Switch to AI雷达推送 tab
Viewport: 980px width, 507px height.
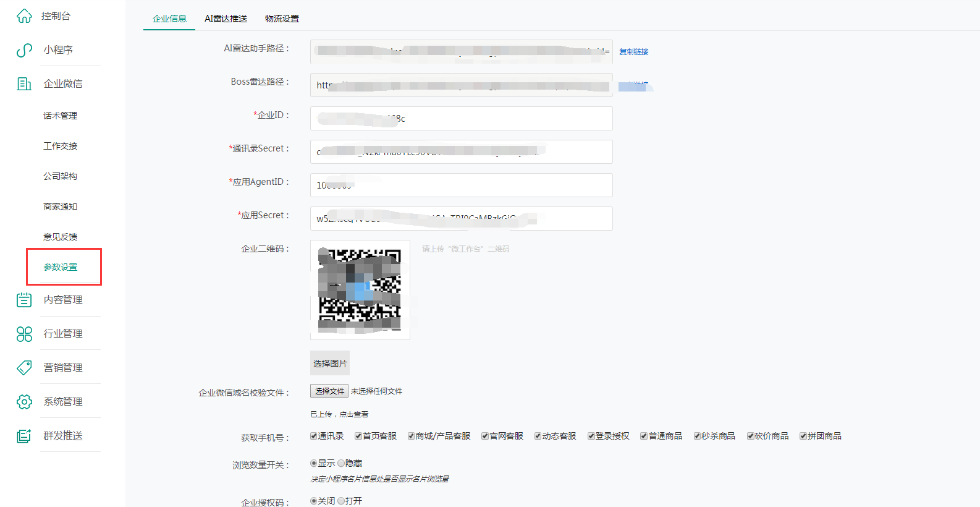(x=226, y=19)
